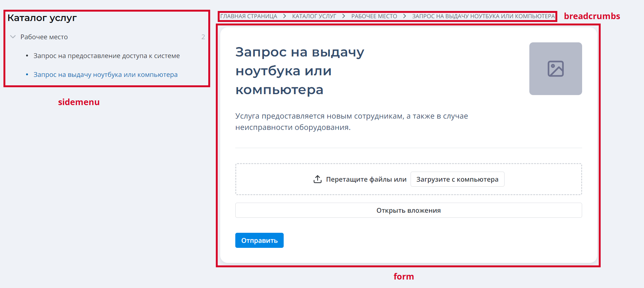The image size is (644, 288).
Task: Collapse the Рабочее место chevron
Action: (13, 37)
